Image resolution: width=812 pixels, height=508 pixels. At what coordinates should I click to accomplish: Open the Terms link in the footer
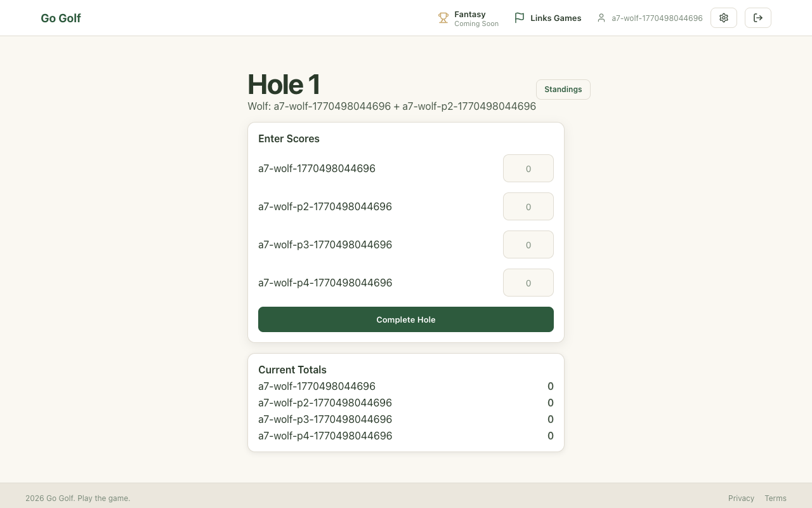click(775, 498)
